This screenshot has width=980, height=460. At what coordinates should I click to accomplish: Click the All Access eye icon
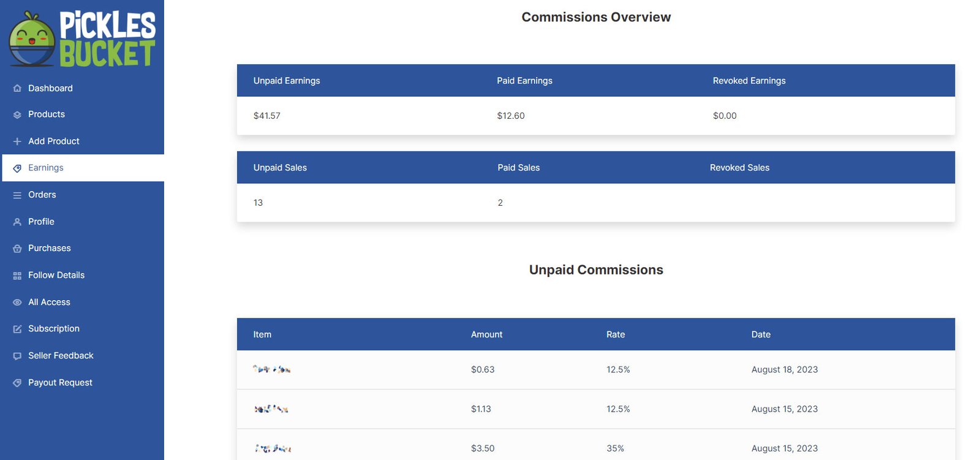click(17, 303)
